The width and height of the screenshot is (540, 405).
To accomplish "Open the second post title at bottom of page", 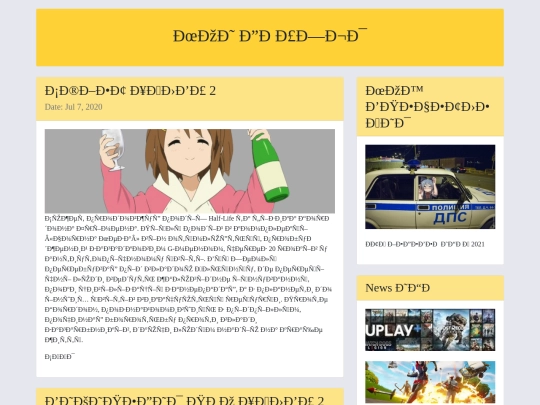I will tap(185, 400).
